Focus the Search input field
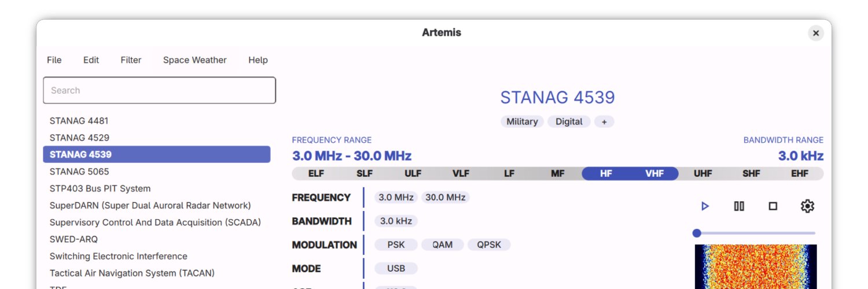The width and height of the screenshot is (868, 289). 159,90
